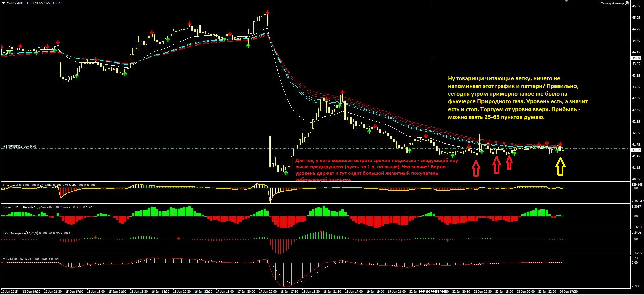Click the -0.939 MACD scale value
The image size is (644, 295).
coord(636,287)
